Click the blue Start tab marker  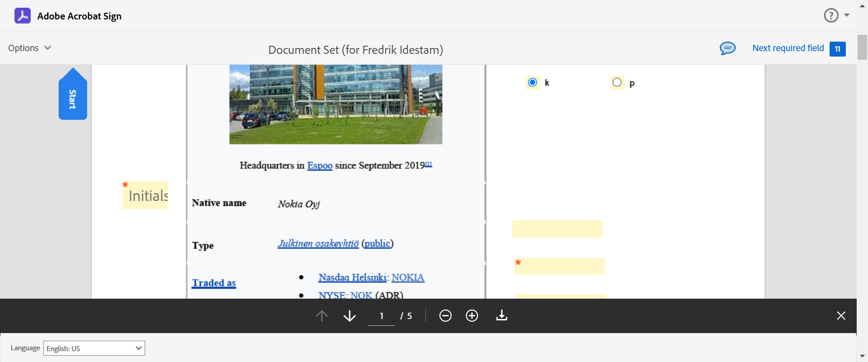(x=73, y=94)
